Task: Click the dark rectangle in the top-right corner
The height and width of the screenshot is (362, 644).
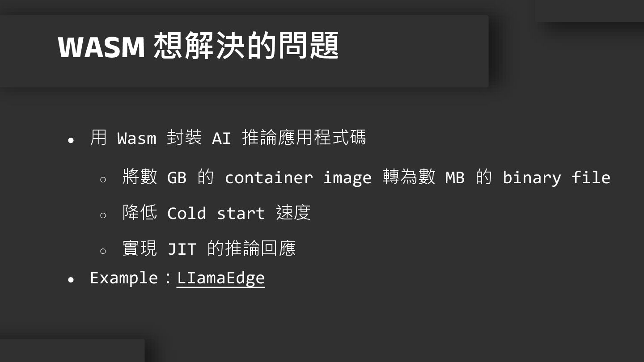Action: (x=589, y=11)
